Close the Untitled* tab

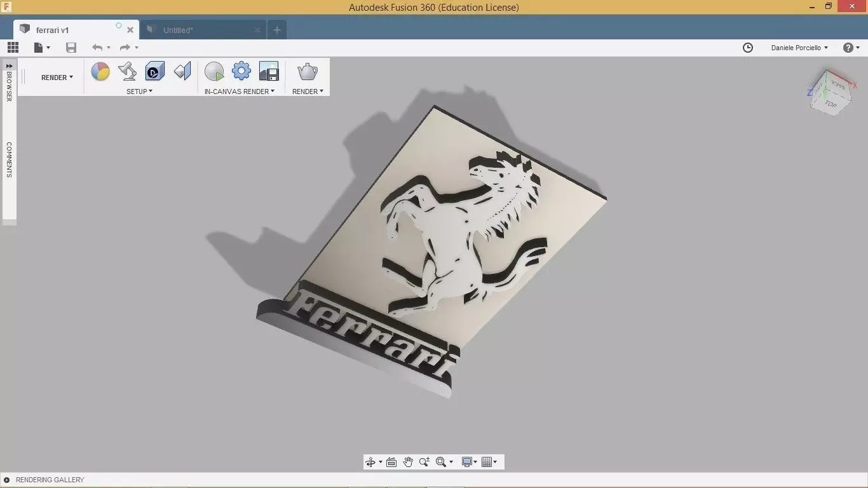[257, 30]
